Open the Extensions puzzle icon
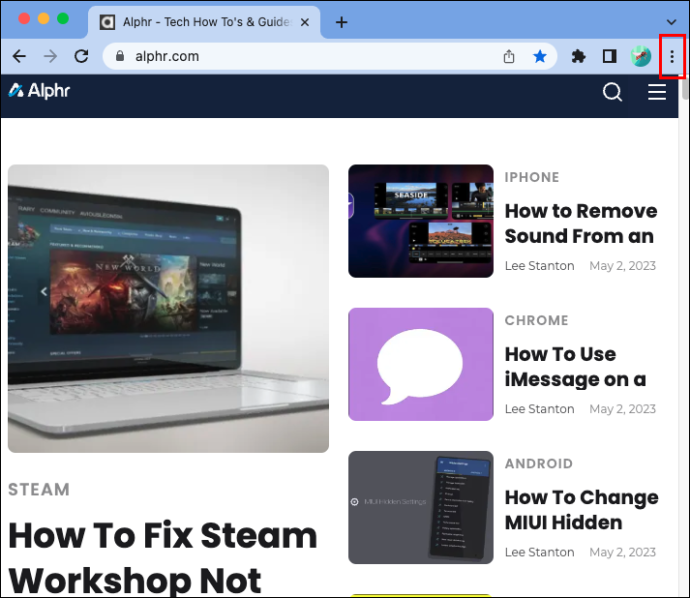 pyautogui.click(x=578, y=56)
